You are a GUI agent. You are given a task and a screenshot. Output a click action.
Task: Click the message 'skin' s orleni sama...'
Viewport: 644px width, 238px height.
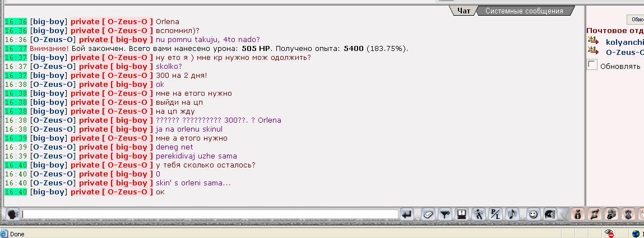click(x=193, y=183)
